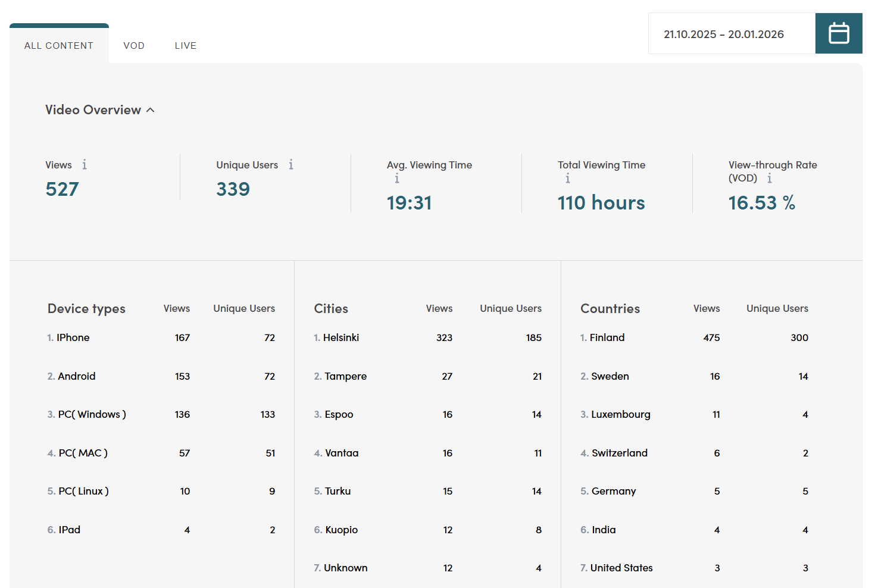Image resolution: width=872 pixels, height=588 pixels.
Task: Switch to the LIVE tab
Action: coord(185,45)
